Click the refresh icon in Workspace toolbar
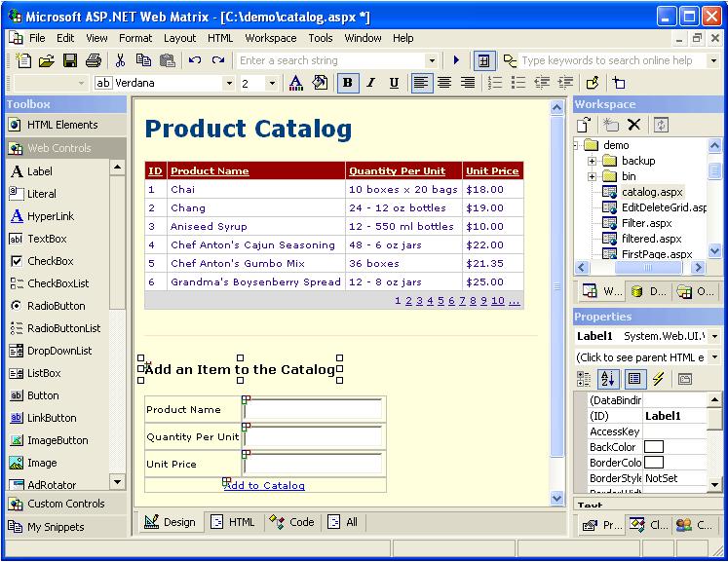This screenshot has height=562, width=728. click(661, 125)
